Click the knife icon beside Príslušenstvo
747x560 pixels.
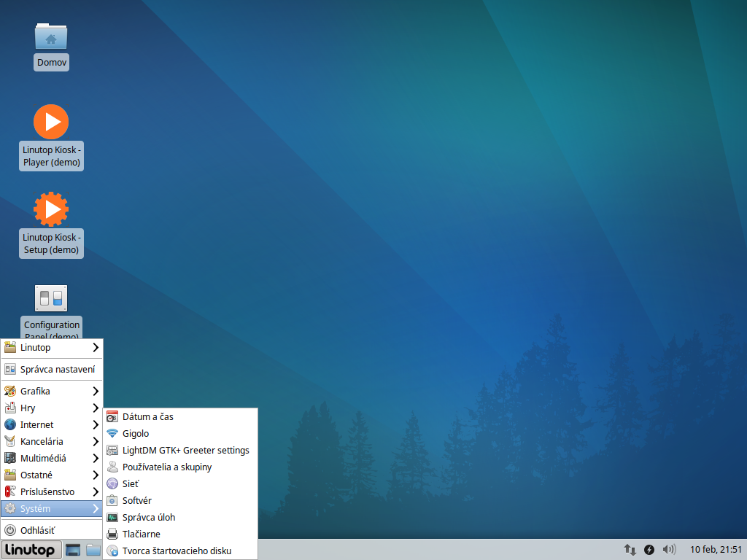click(10, 492)
